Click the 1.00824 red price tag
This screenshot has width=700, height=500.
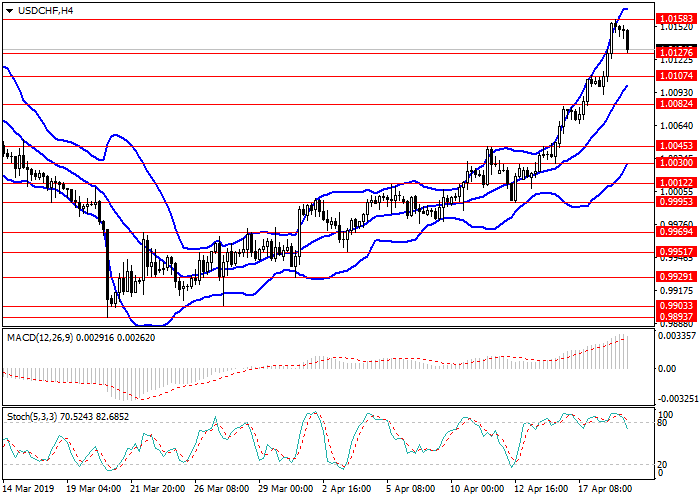677,104
